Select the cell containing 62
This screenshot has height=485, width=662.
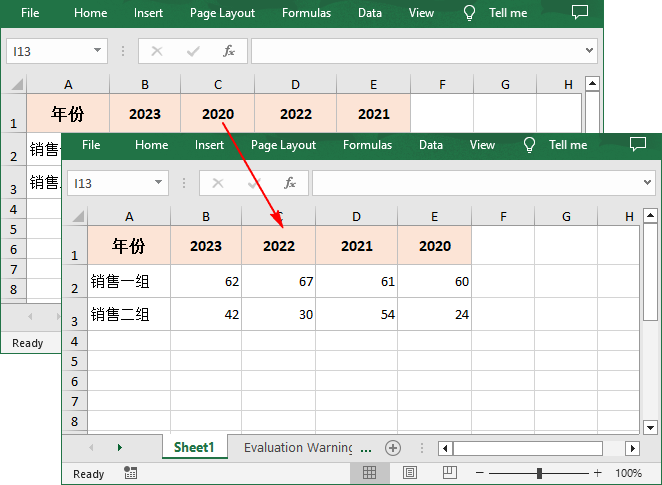(206, 282)
